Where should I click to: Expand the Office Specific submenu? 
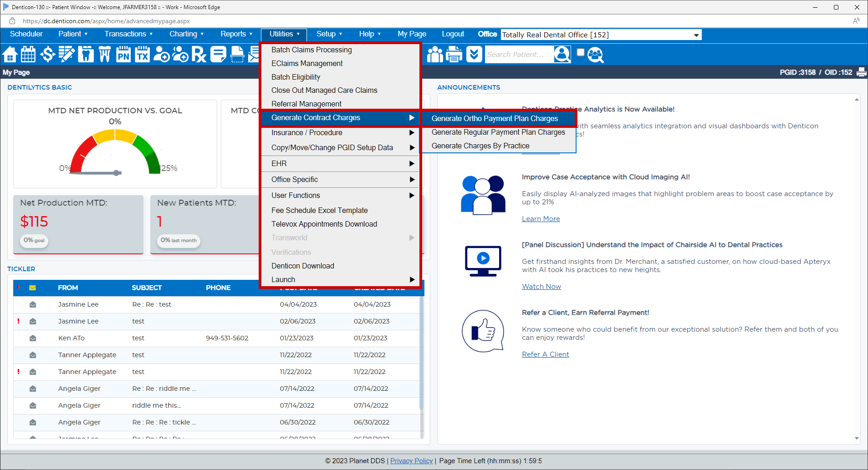coord(340,180)
